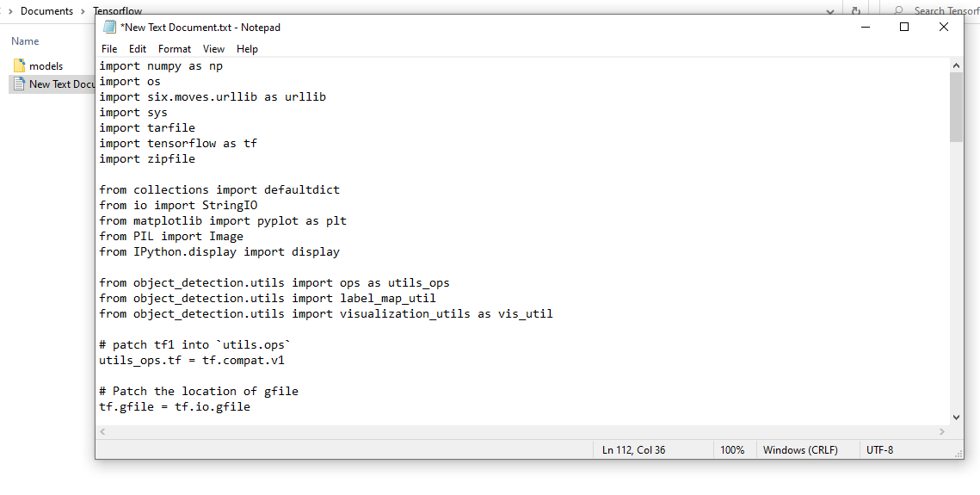Select the models folder icon
The height and width of the screenshot is (495, 980).
tap(20, 65)
